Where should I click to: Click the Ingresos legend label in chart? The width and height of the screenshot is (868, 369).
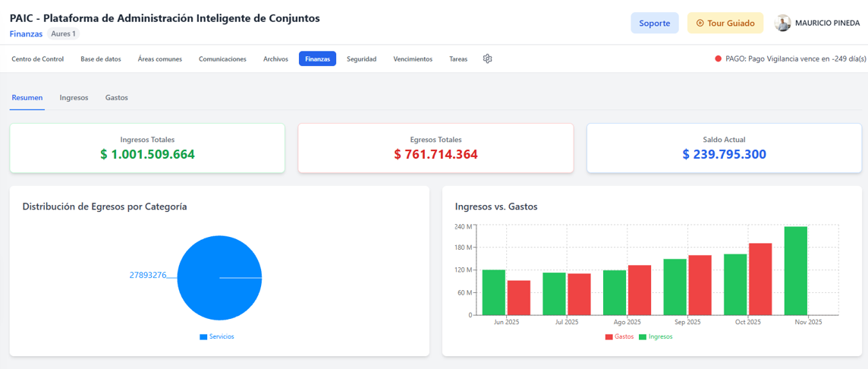click(660, 337)
